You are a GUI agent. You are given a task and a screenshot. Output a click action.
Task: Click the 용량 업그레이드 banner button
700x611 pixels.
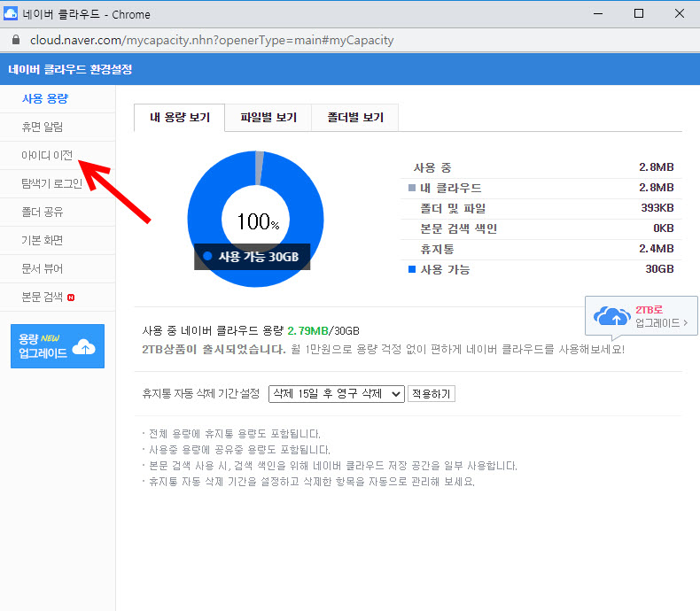click(58, 346)
